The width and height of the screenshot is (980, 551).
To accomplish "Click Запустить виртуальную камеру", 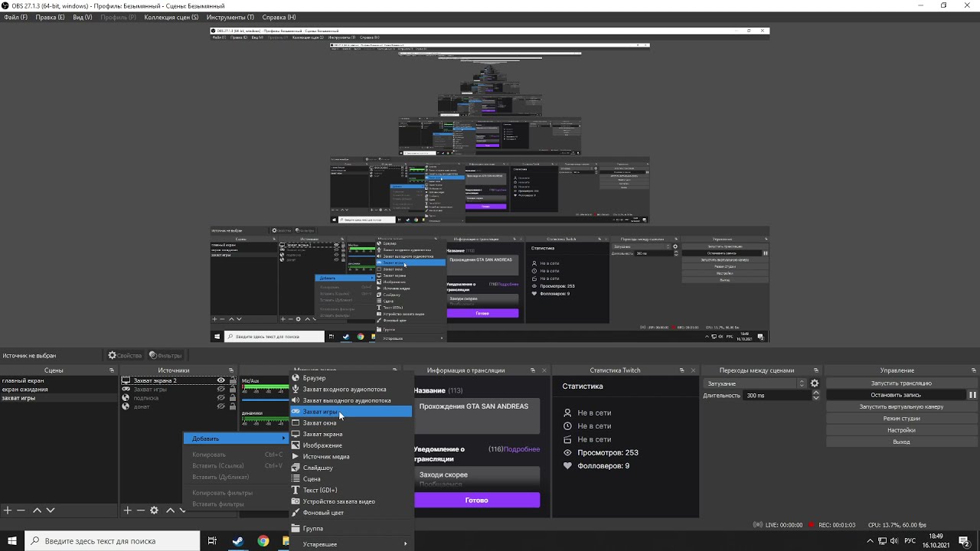I will pos(901,407).
